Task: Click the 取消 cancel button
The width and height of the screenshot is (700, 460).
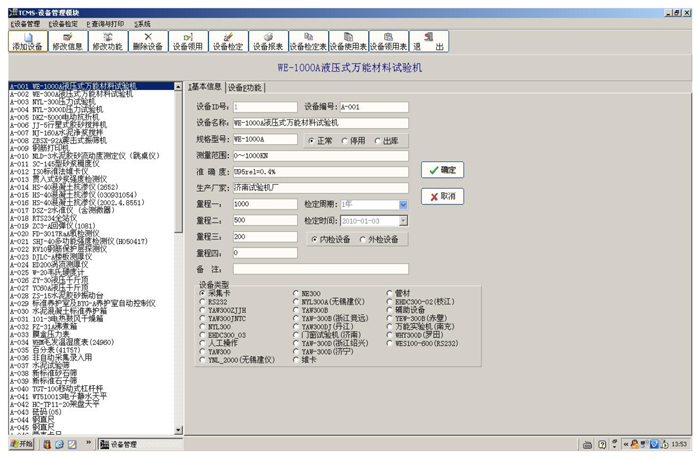Action: (442, 196)
